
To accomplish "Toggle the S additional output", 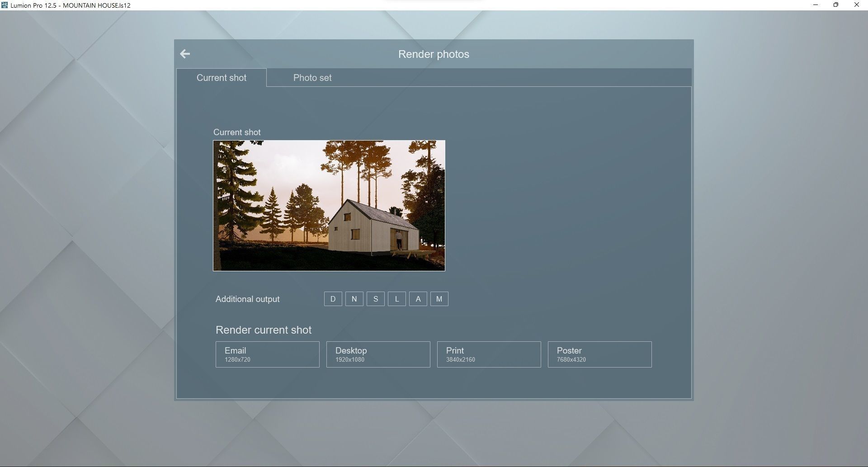I will pyautogui.click(x=376, y=299).
